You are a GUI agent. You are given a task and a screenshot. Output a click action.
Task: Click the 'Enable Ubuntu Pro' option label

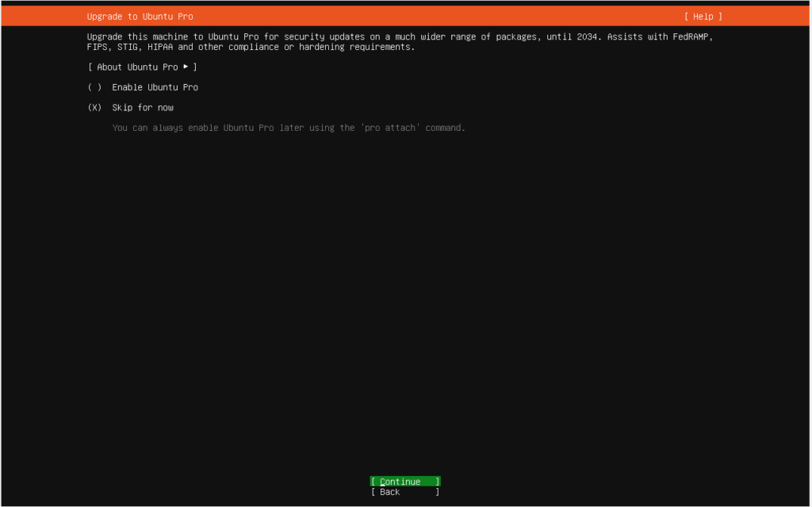[155, 87]
